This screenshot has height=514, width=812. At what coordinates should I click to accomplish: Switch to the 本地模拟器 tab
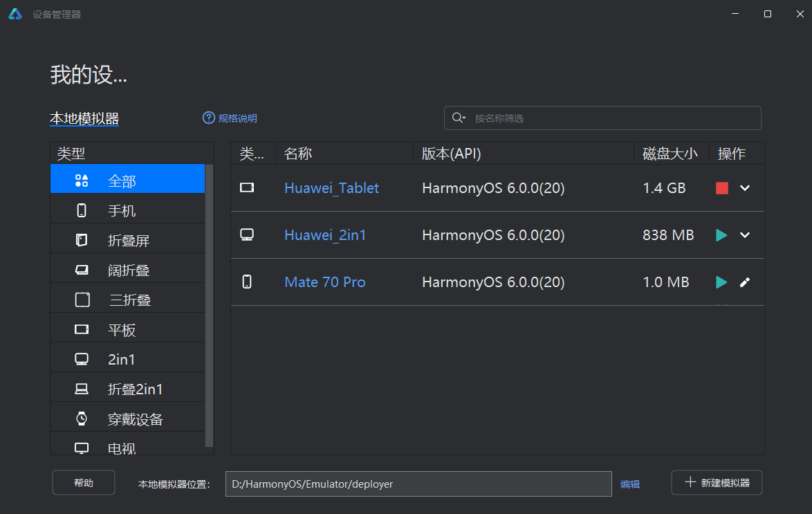(84, 119)
